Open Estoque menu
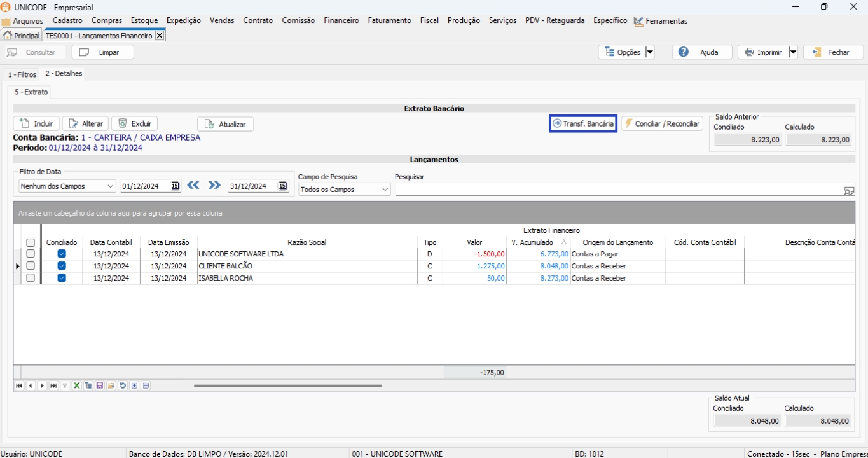The image size is (868, 458). coord(144,20)
